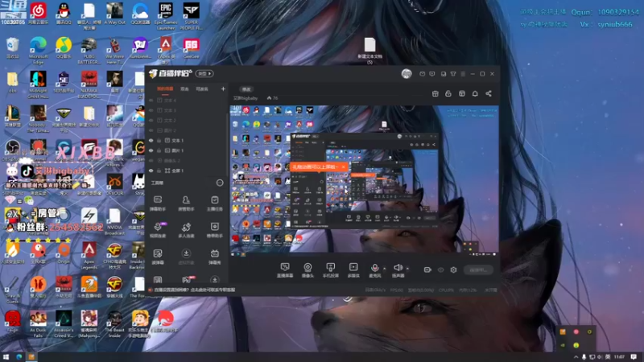Click the funnel icon in title bar
644x362 pixels.
tap(453, 74)
